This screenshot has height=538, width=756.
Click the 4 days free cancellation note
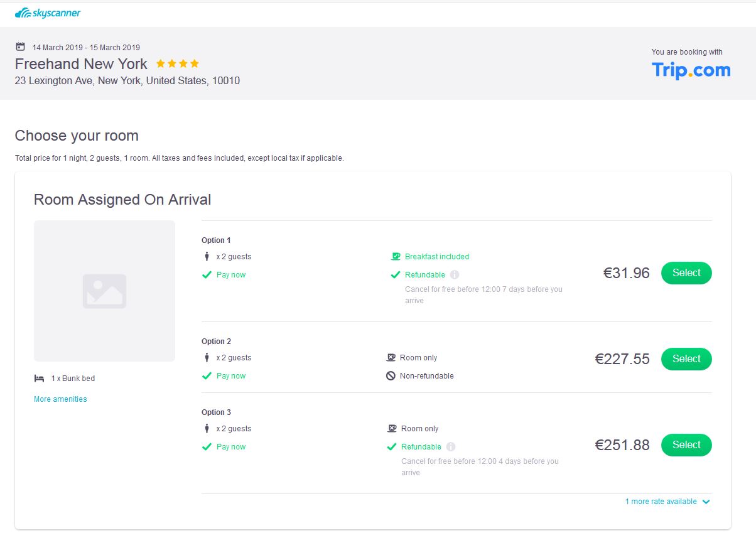coord(480,467)
